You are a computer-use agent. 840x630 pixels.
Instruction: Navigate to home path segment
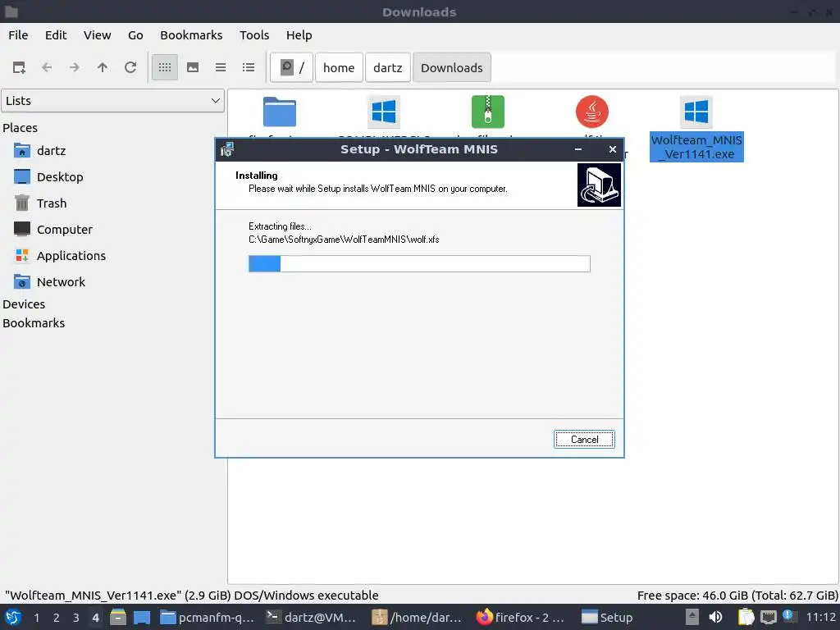(339, 67)
